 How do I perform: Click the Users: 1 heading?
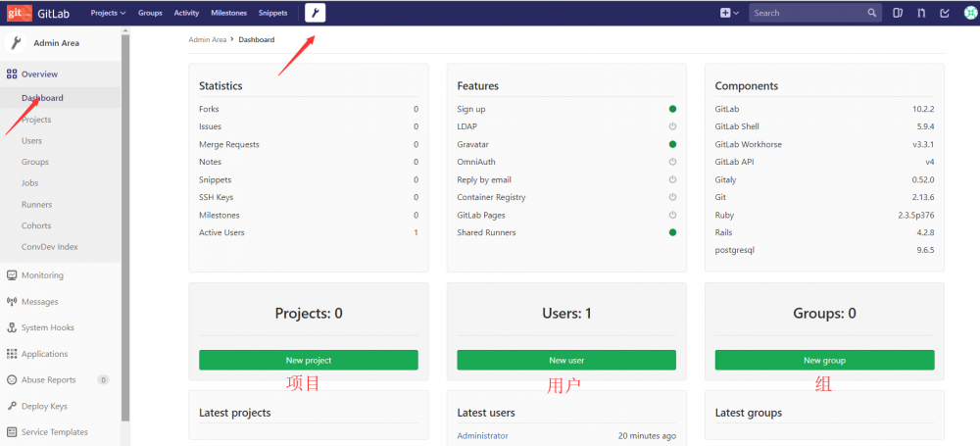pos(566,314)
